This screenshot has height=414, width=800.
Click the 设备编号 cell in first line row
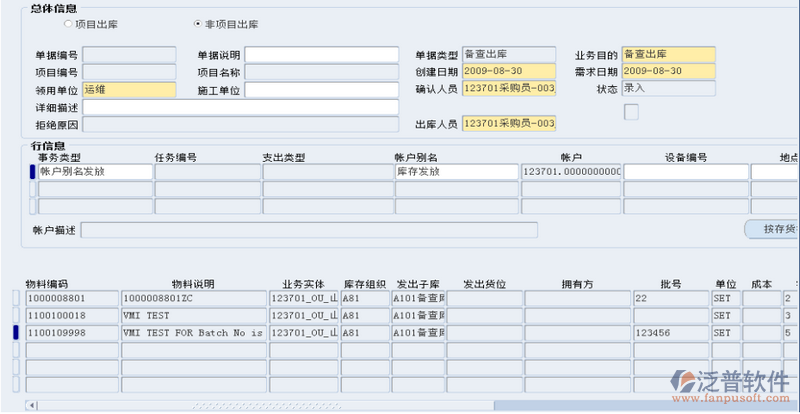pyautogui.click(x=686, y=172)
